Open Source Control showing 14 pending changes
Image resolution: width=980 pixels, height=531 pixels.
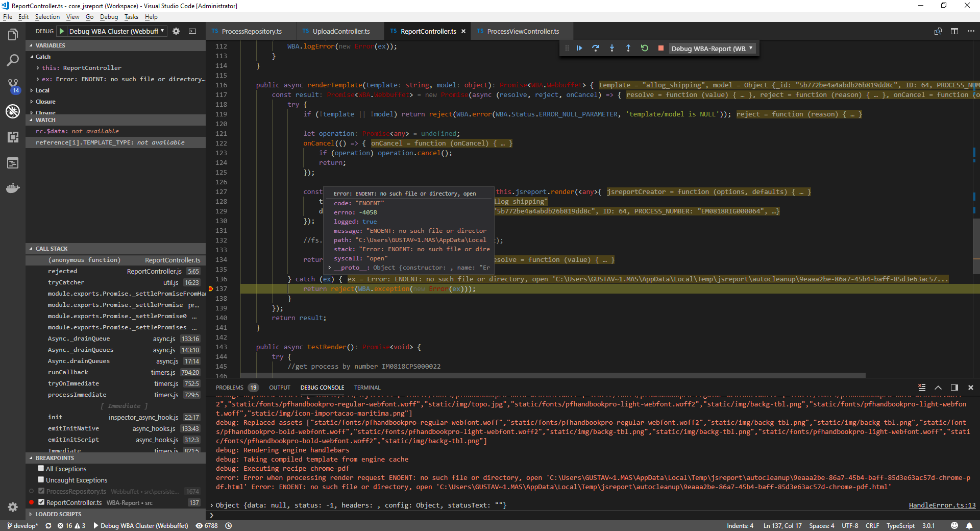click(x=13, y=85)
